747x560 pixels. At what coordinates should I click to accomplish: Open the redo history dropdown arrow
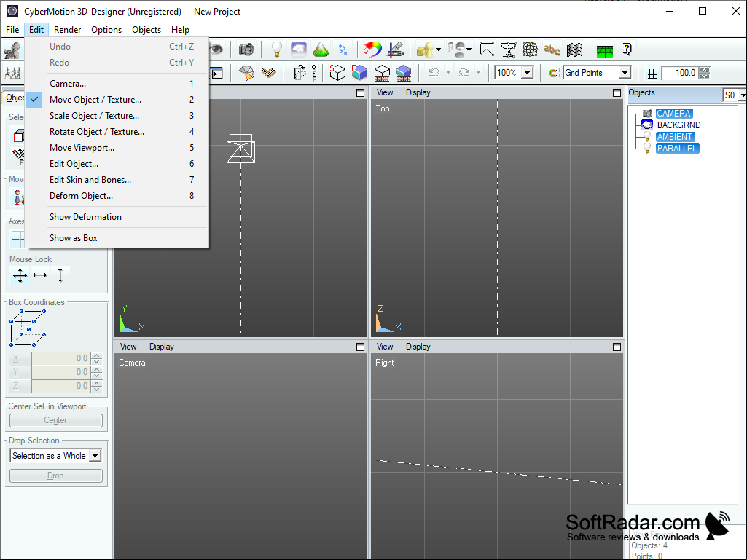click(478, 72)
